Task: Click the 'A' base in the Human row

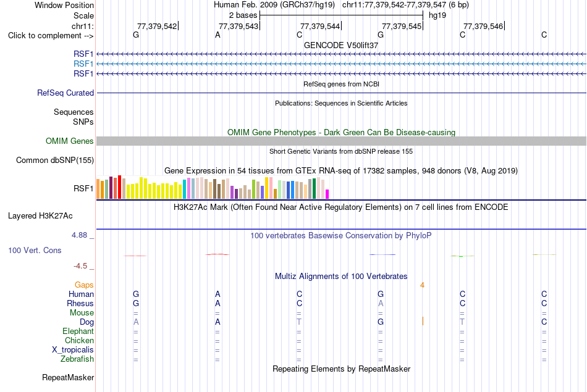Action: (217, 294)
